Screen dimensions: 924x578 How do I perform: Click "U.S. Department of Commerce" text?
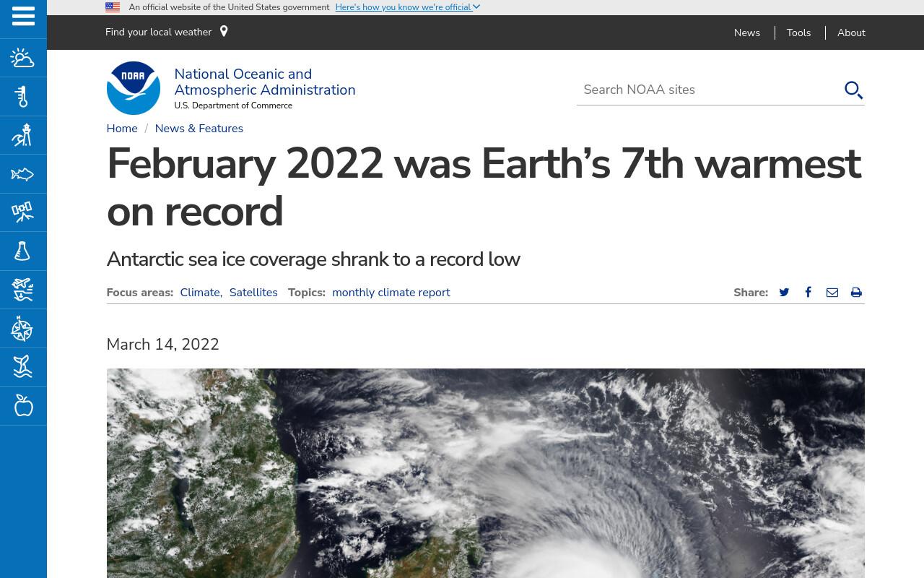point(233,105)
